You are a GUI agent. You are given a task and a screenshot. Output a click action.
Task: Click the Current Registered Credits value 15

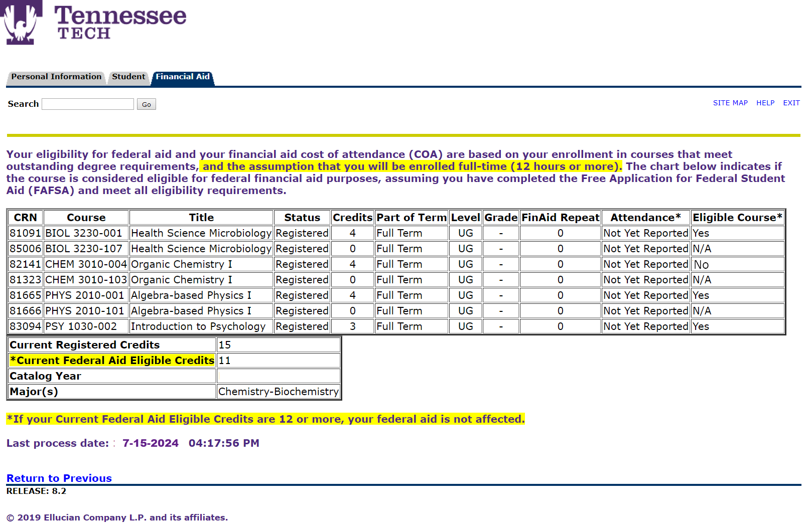225,345
